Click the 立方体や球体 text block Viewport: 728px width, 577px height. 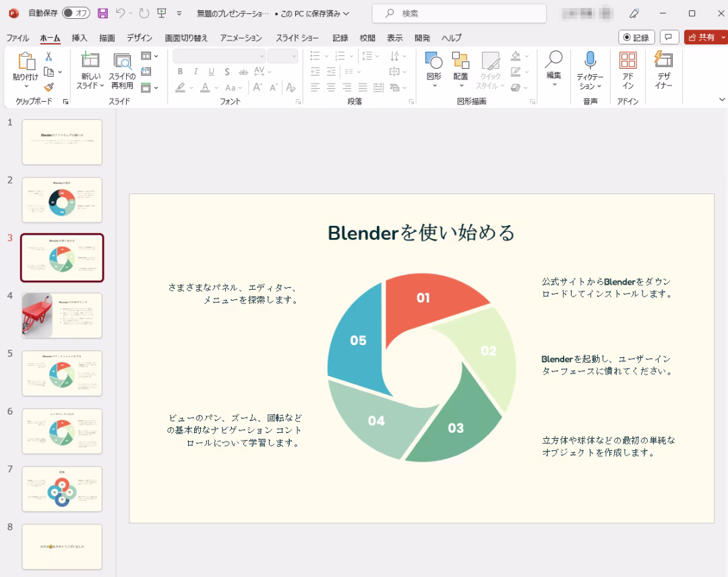(x=608, y=446)
